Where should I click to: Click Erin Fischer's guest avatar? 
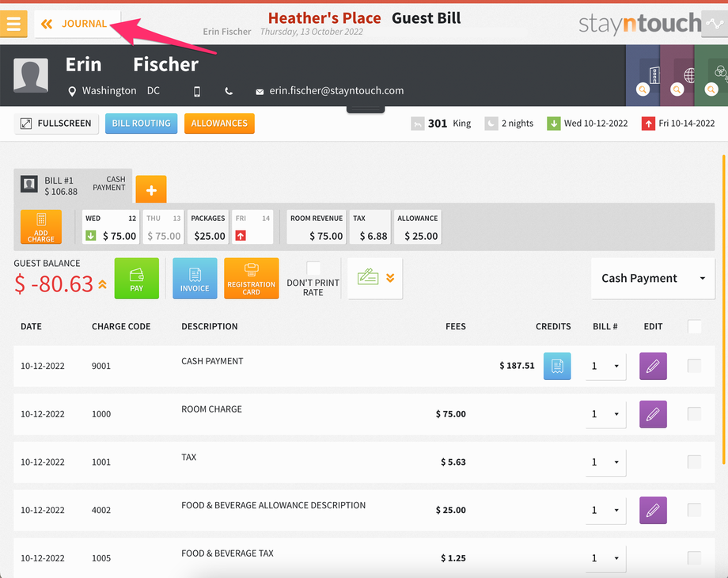[31, 74]
